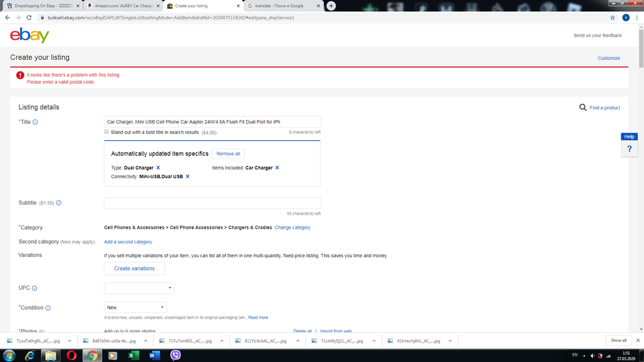Image resolution: width=644 pixels, height=362 pixels.
Task: Open Word from taskbar
Action: point(155,356)
